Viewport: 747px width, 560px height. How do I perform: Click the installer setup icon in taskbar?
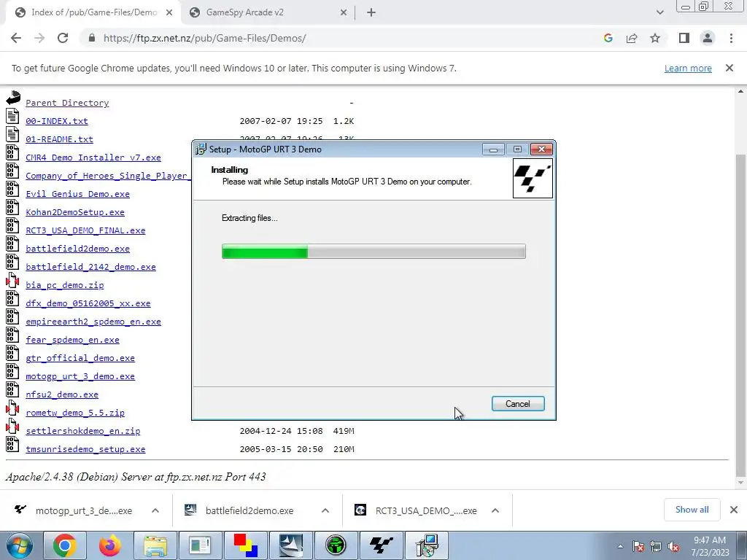(426, 545)
